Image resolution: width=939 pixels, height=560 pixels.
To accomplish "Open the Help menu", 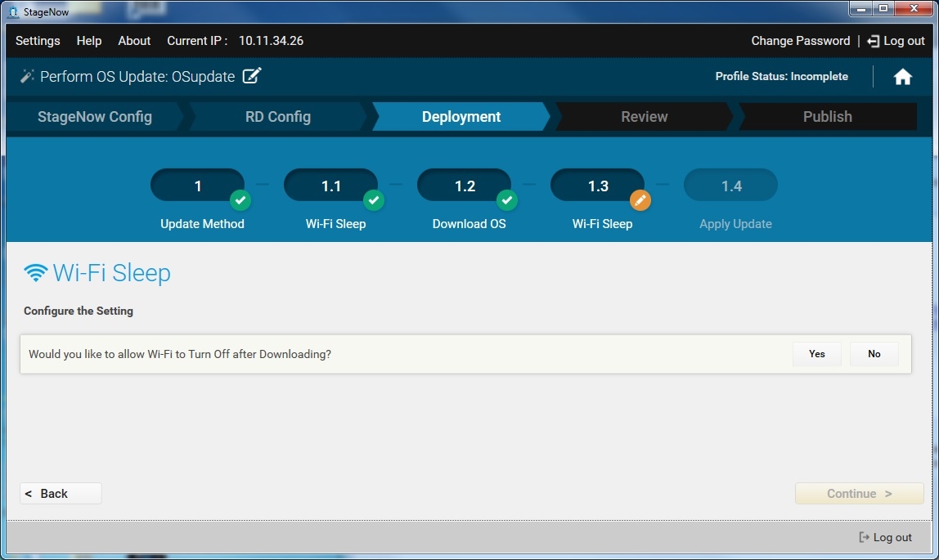I will [x=89, y=41].
